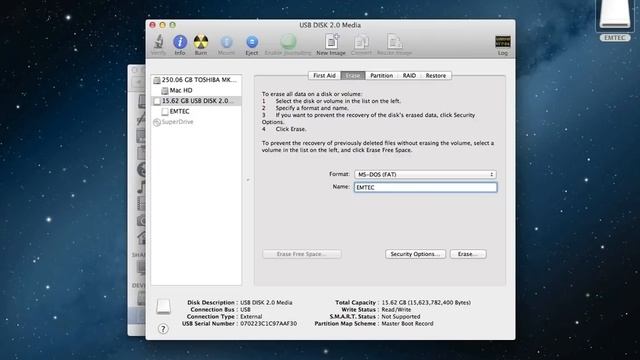
Task: Click the Master Boot Record text
Action: pos(407,324)
